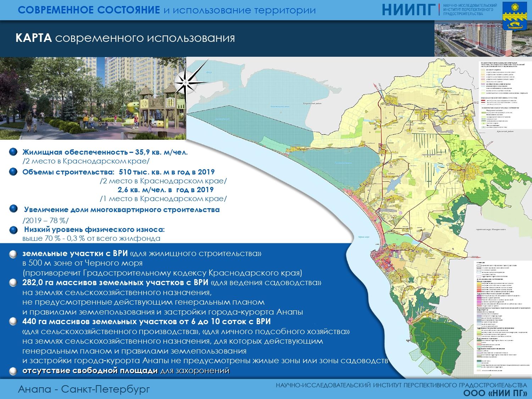The width and height of the screenshot is (532, 399).
Task: Select white bullet beside 440 га массивов
Action: coord(13,322)
